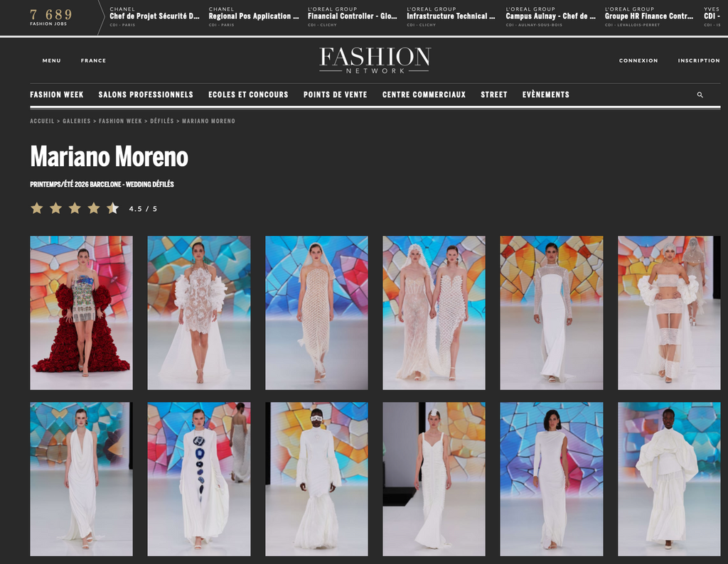Open photo of lace mini dress with ruffles
Image resolution: width=728 pixels, height=564 pixels.
pos(199,313)
